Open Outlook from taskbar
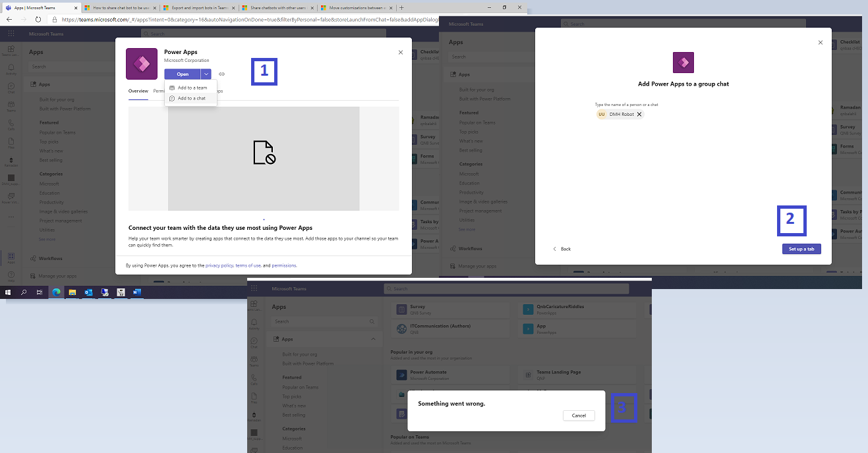Screen dimensions: 868x453 [88, 292]
